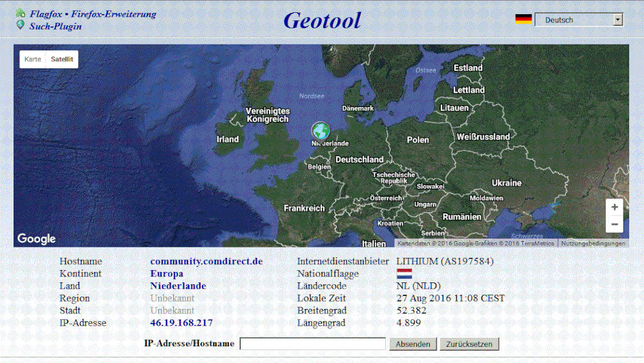644x363 pixels.
Task: Click the Nordsee label on the map
Action: (311, 96)
